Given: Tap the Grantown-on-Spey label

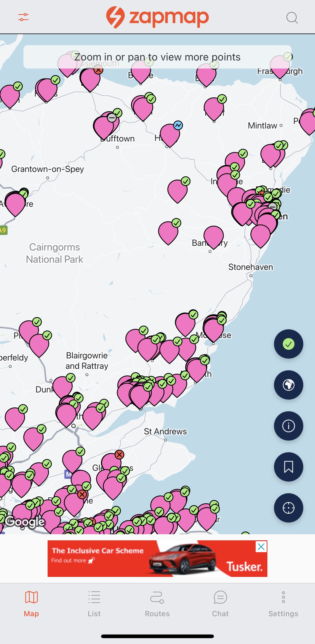Looking at the screenshot, I should tap(48, 169).
